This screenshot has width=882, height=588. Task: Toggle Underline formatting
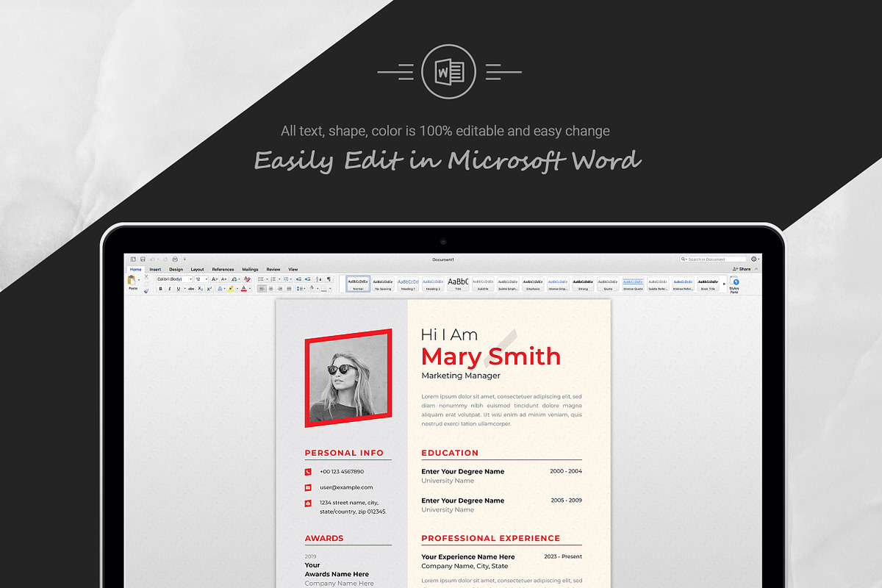178,288
